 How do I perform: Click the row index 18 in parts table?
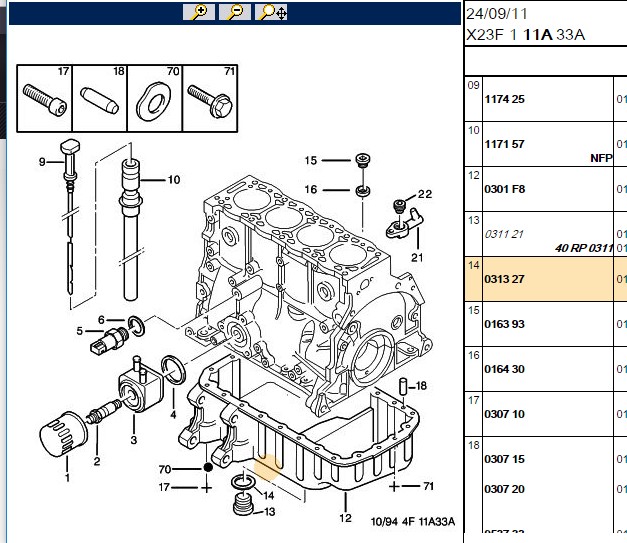click(473, 445)
